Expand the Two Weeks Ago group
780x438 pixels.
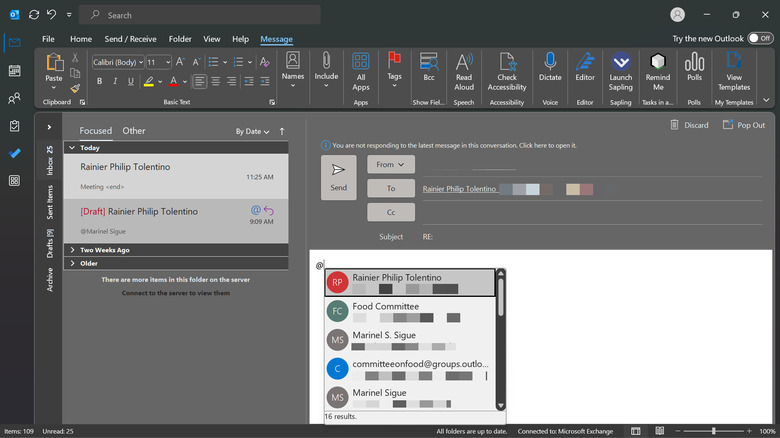tap(73, 250)
